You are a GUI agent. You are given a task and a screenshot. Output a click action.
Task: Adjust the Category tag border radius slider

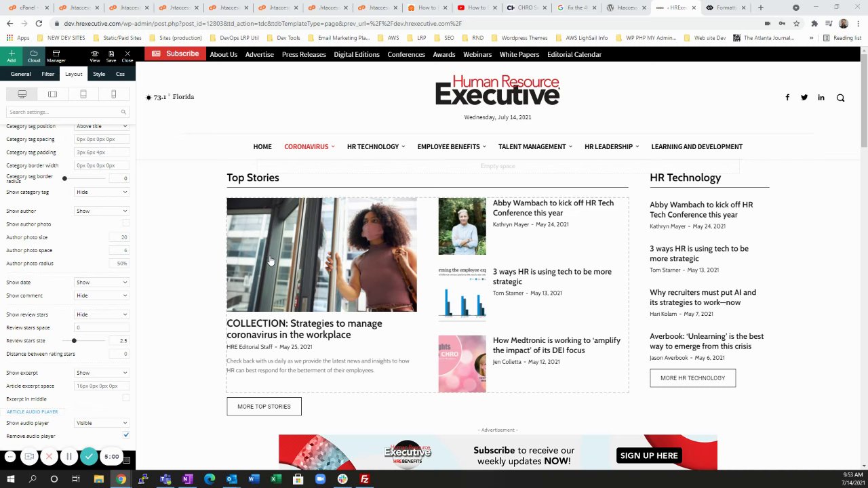64,178
